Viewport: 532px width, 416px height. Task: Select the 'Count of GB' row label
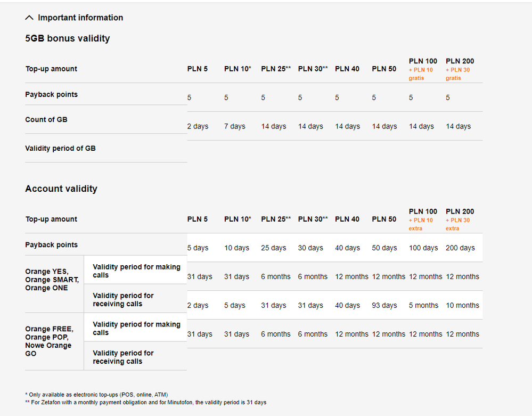46,119
